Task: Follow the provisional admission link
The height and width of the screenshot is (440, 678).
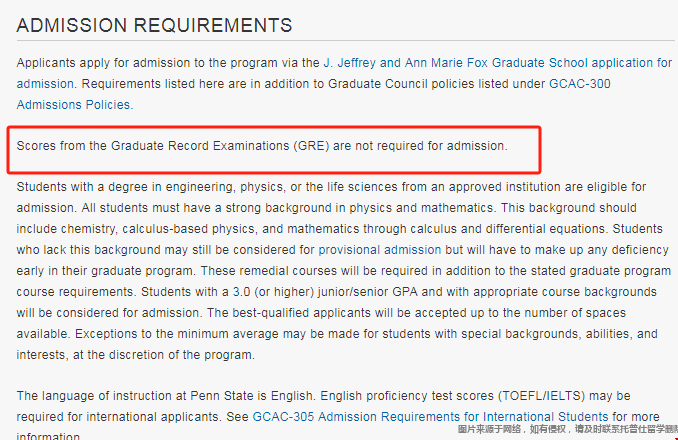Action: click(380, 250)
